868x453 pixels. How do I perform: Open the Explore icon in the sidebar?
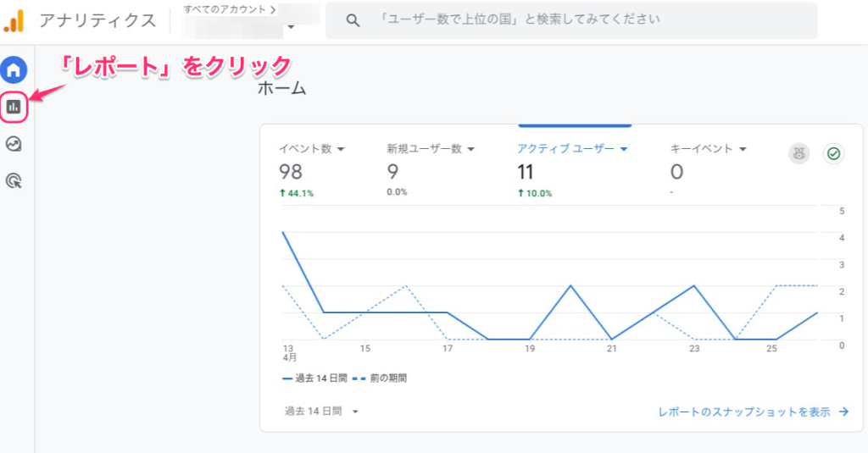pos(14,144)
